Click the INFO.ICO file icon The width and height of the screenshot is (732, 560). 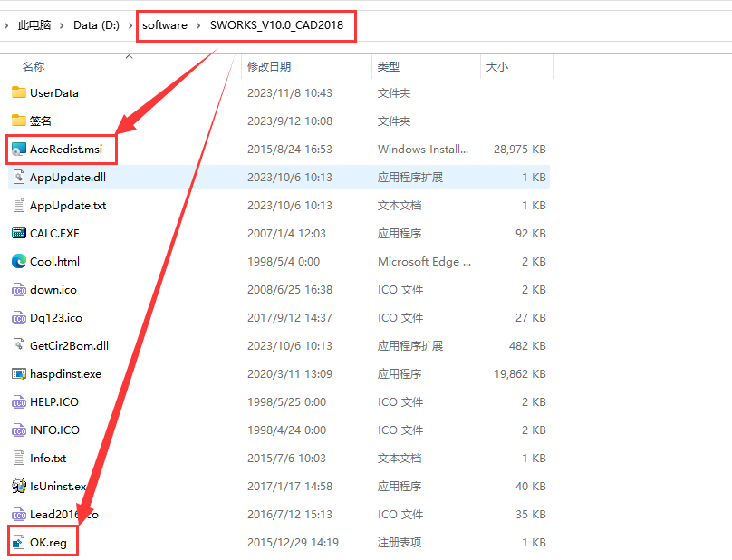pyautogui.click(x=19, y=430)
